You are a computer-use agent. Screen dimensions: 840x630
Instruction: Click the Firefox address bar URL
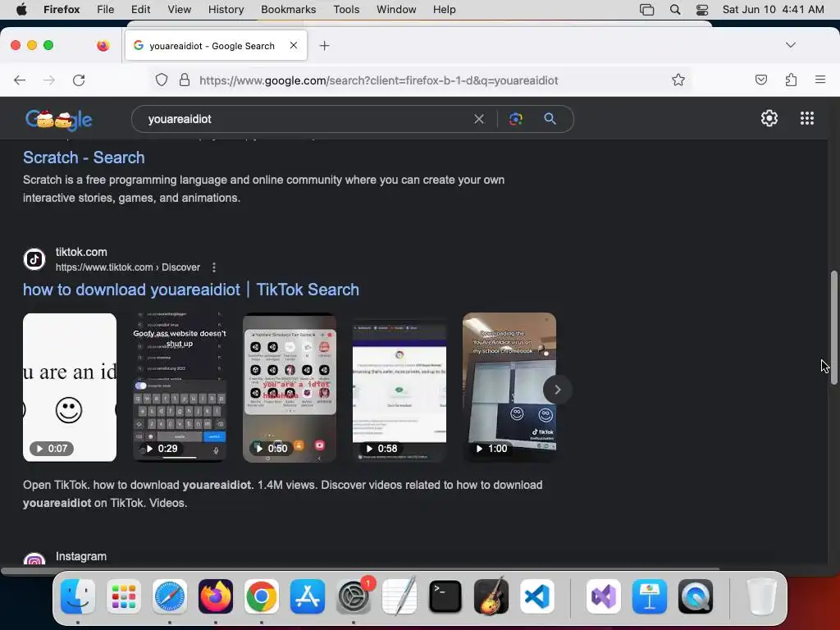(x=379, y=80)
